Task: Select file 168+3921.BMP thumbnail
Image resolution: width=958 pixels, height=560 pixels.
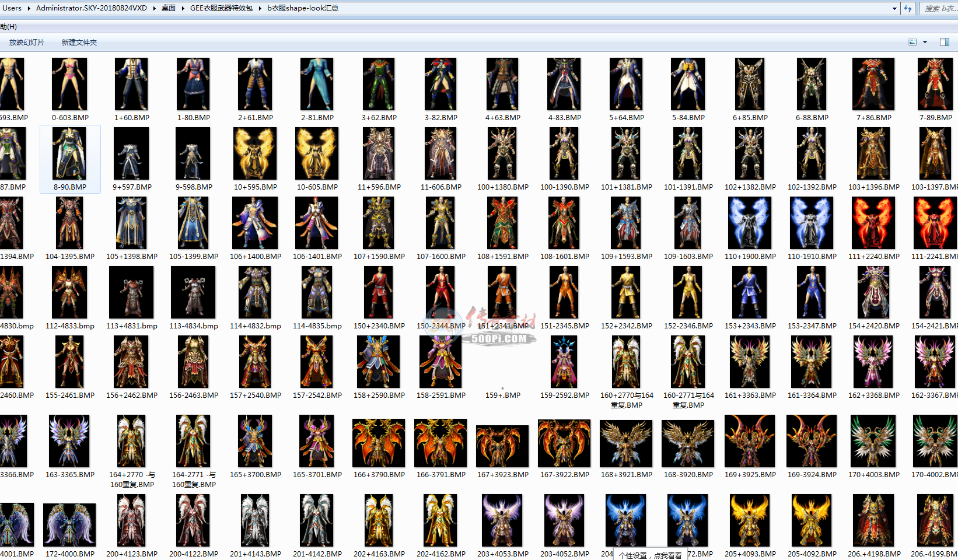Action: pos(626,443)
